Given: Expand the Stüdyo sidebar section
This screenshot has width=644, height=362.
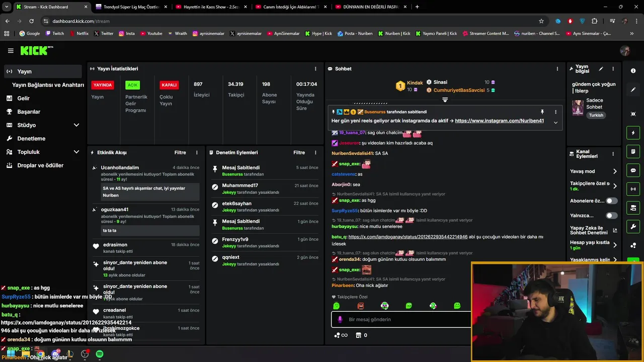Looking at the screenshot, I should (x=76, y=125).
